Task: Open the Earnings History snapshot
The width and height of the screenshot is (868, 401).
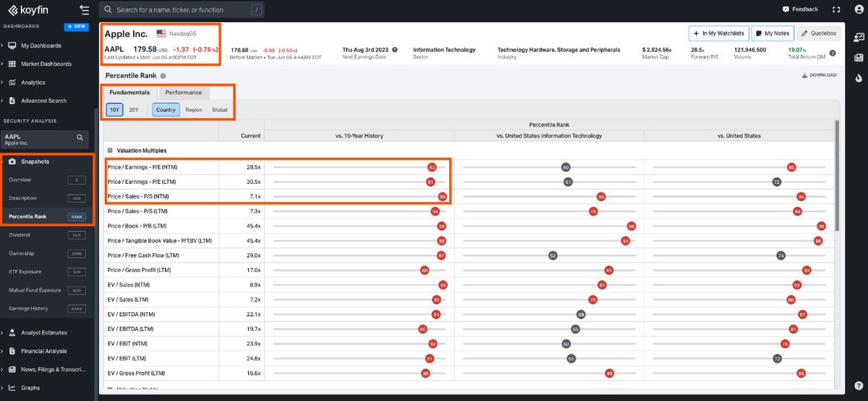Action: click(x=47, y=309)
